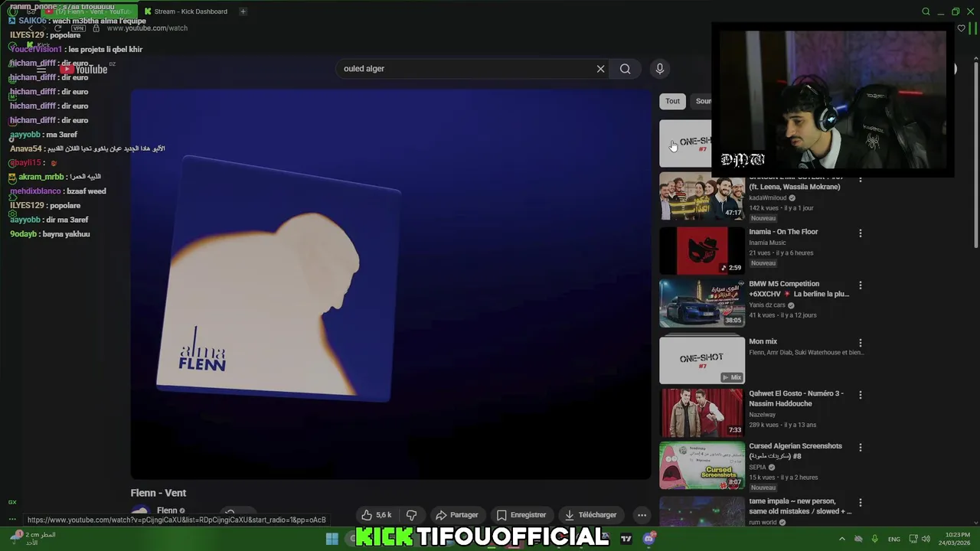This screenshot has width=980, height=551.
Task: Open title tame impala ~ new person
Action: [800, 506]
